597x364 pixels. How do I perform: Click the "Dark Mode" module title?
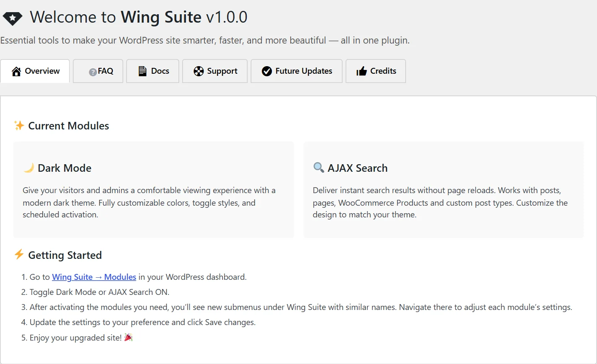pos(65,168)
